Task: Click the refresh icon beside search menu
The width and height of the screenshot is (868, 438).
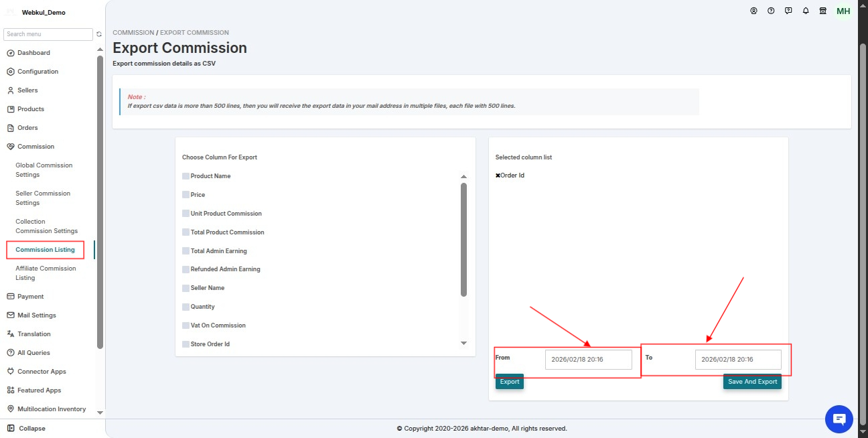Action: pyautogui.click(x=99, y=34)
